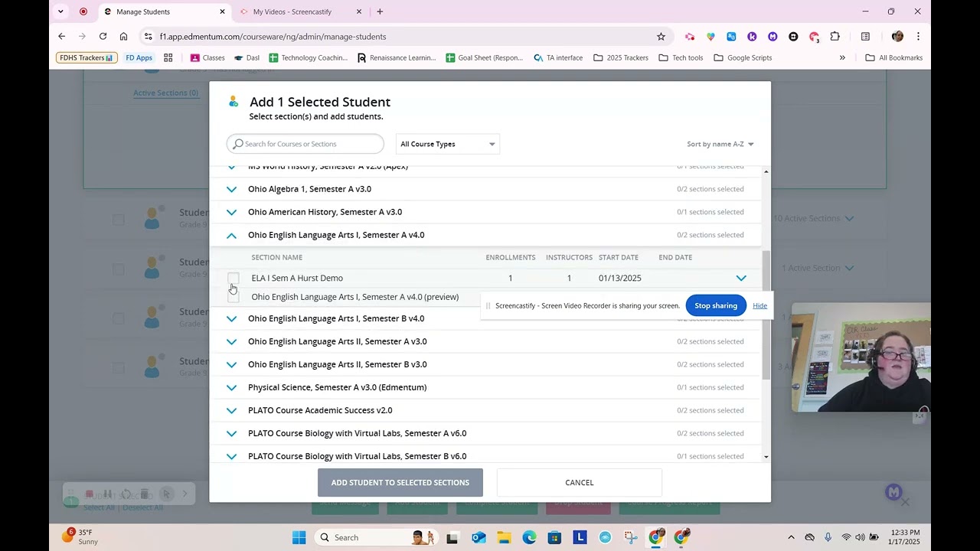The width and height of the screenshot is (980, 551).
Task: Click Add Student to Selected Sections button
Action: pos(400,482)
